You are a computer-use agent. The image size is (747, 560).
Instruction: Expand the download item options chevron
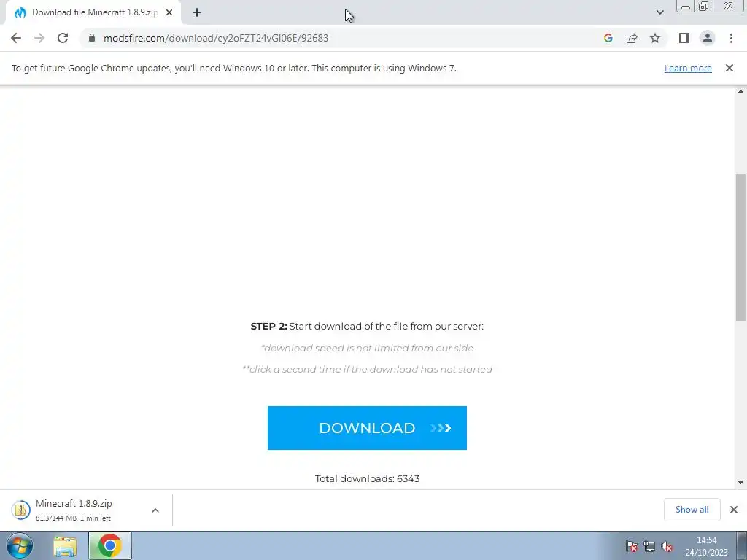[x=155, y=510]
